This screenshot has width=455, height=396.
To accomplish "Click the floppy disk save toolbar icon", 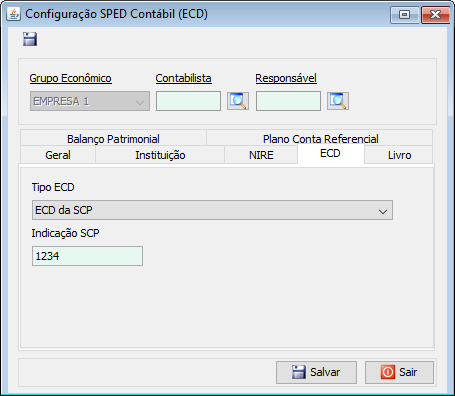I will [30, 39].
